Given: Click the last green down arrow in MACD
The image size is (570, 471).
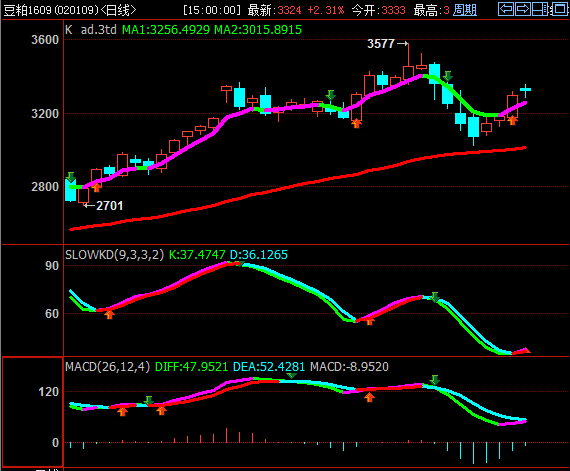Looking at the screenshot, I should coord(435,380).
